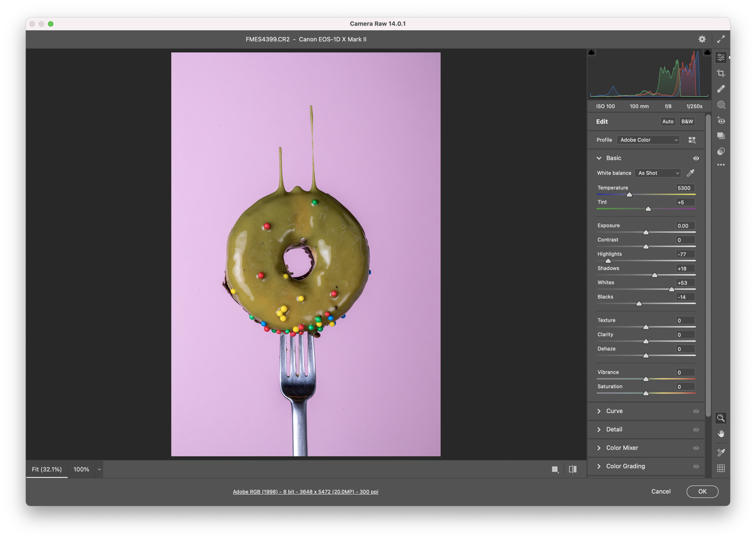The height and width of the screenshot is (540, 756).
Task: Select the Healing brush tool
Action: tap(721, 89)
